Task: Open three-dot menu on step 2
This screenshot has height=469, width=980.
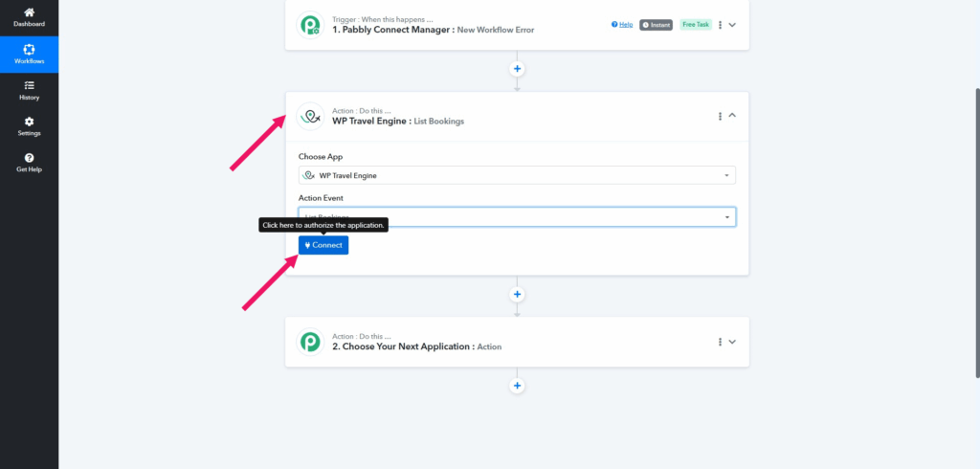Action: tap(720, 342)
